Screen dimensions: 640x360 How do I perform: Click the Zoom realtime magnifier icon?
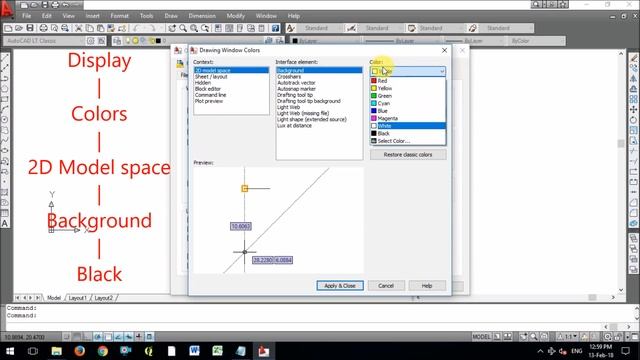[x=183, y=28]
